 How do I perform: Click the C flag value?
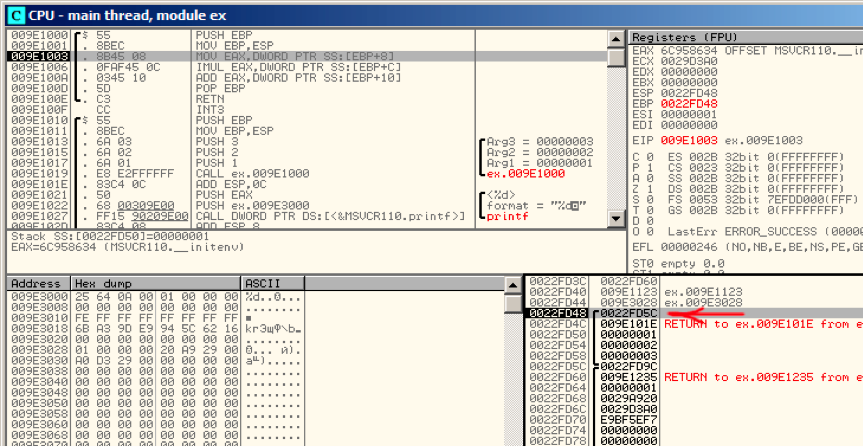point(650,157)
